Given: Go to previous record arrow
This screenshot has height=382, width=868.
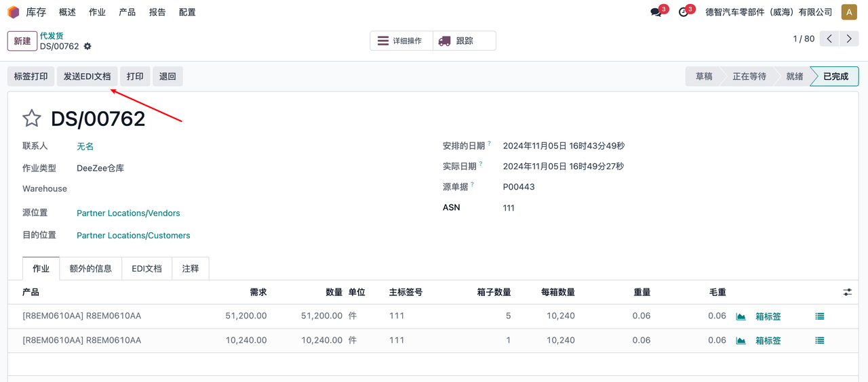Looking at the screenshot, I should click(829, 39).
